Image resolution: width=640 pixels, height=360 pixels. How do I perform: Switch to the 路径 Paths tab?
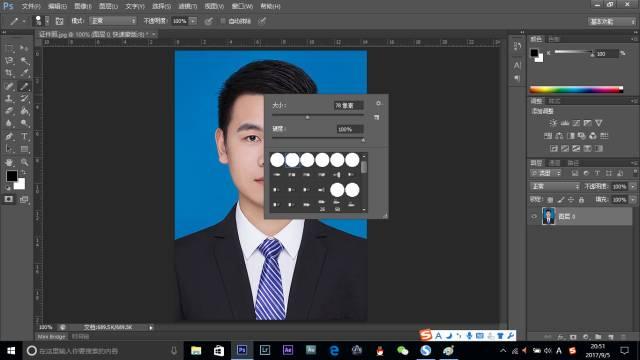point(573,162)
